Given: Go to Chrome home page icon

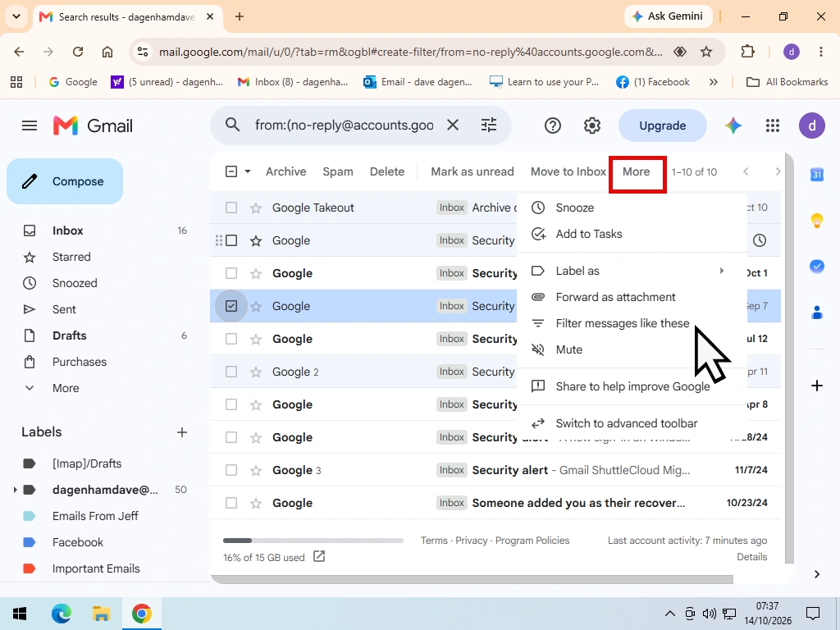Looking at the screenshot, I should click(107, 52).
